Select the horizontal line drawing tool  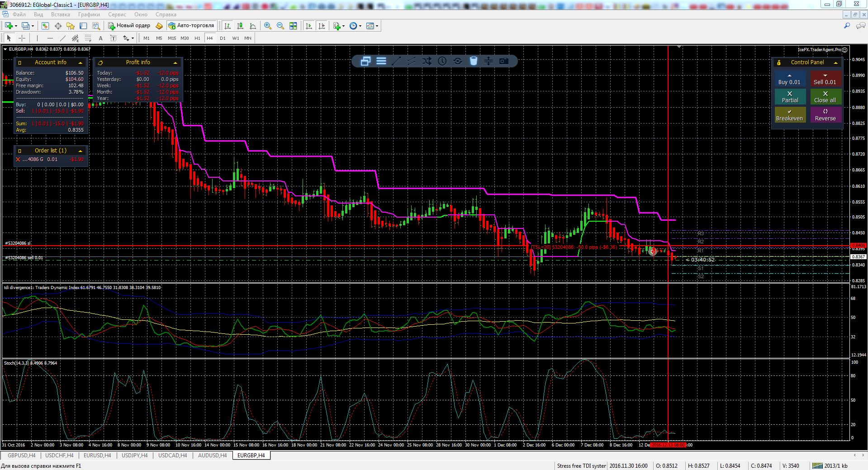50,38
